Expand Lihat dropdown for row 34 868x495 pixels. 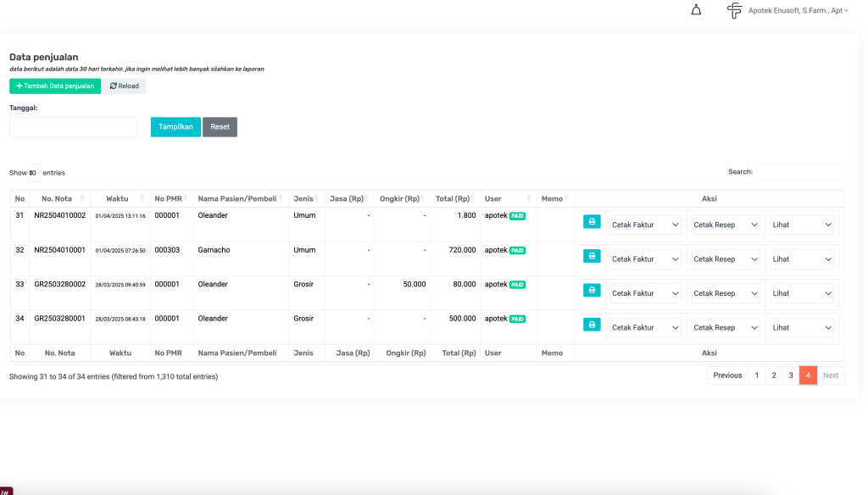tap(802, 327)
